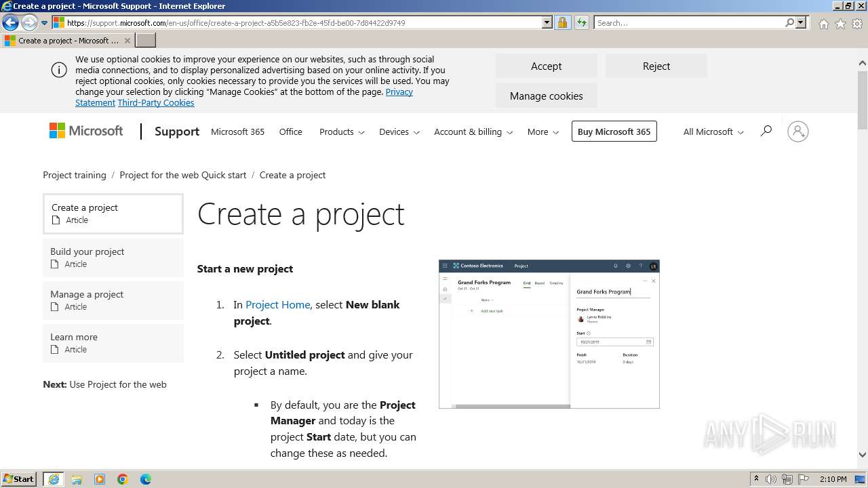868x488 pixels.
Task: Click 'Create a project' breadcrumb
Action: 292,175
